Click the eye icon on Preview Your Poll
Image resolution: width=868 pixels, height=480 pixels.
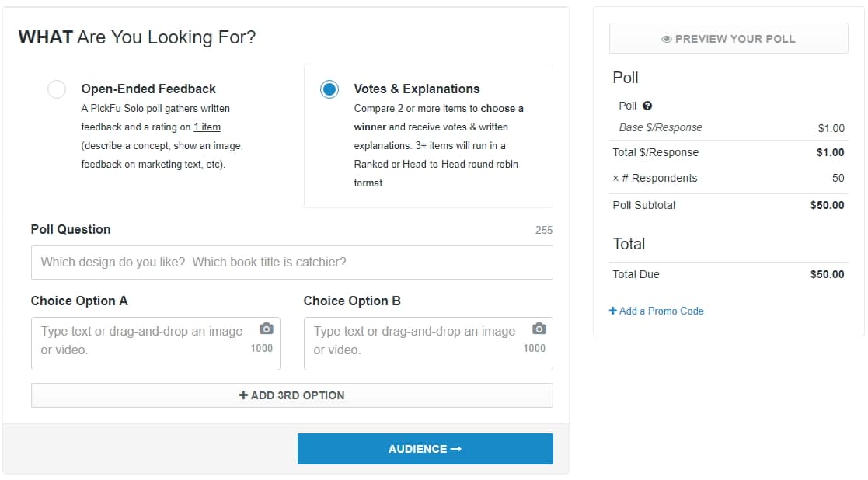pyautogui.click(x=667, y=40)
